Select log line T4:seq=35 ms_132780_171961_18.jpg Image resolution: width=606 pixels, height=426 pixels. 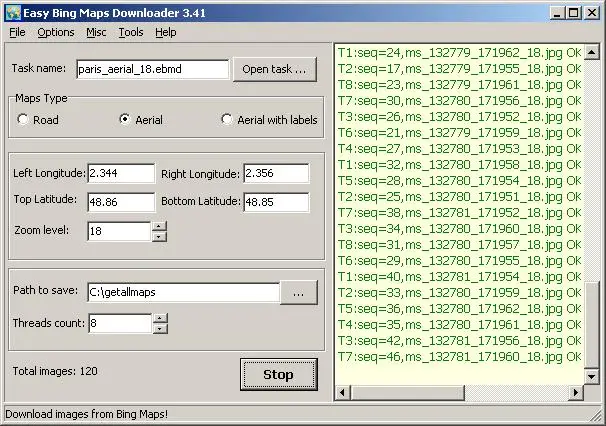click(x=460, y=325)
